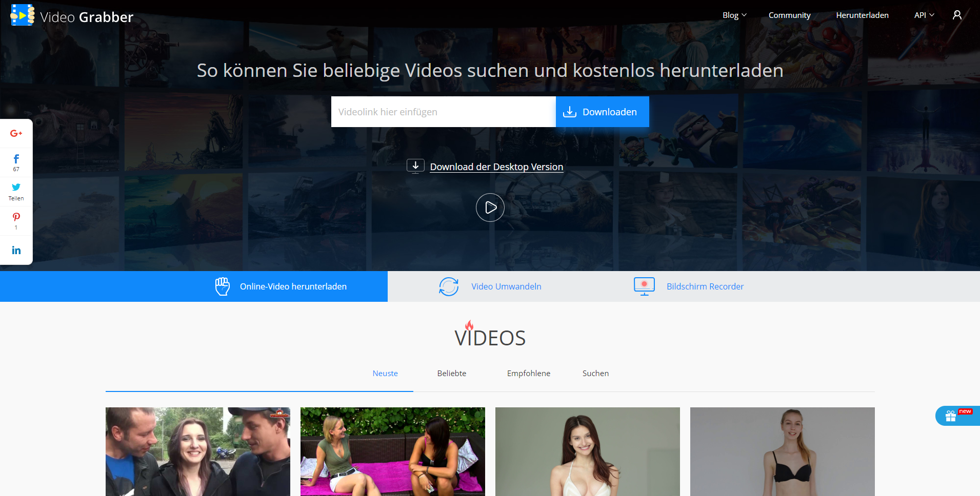Click the Video Grabber logo icon

[x=23, y=15]
